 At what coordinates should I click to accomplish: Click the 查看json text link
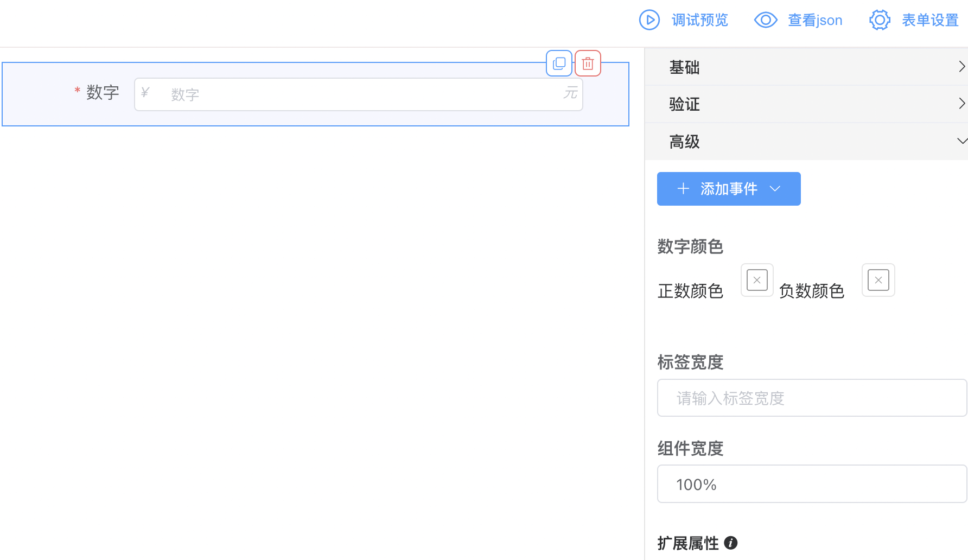(815, 20)
